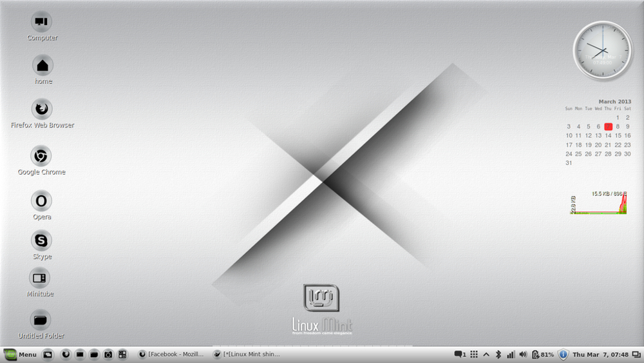Open the file manager panel launcher

tap(94, 355)
